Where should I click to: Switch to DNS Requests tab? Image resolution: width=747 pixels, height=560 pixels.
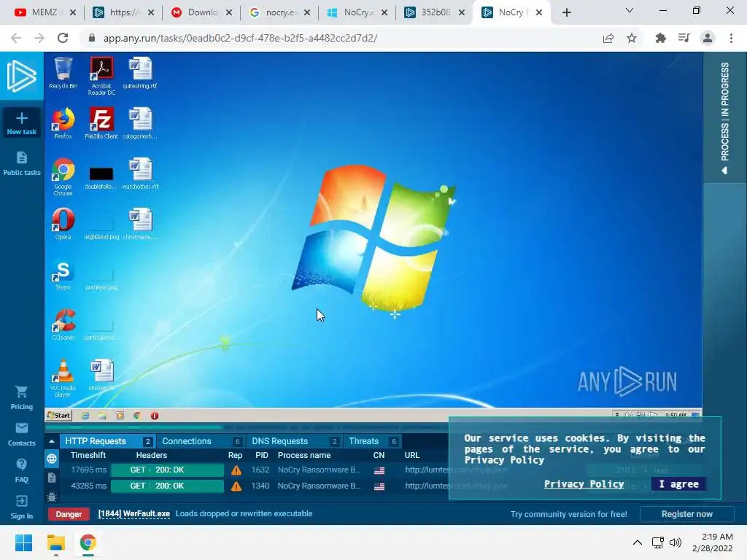coord(294,441)
